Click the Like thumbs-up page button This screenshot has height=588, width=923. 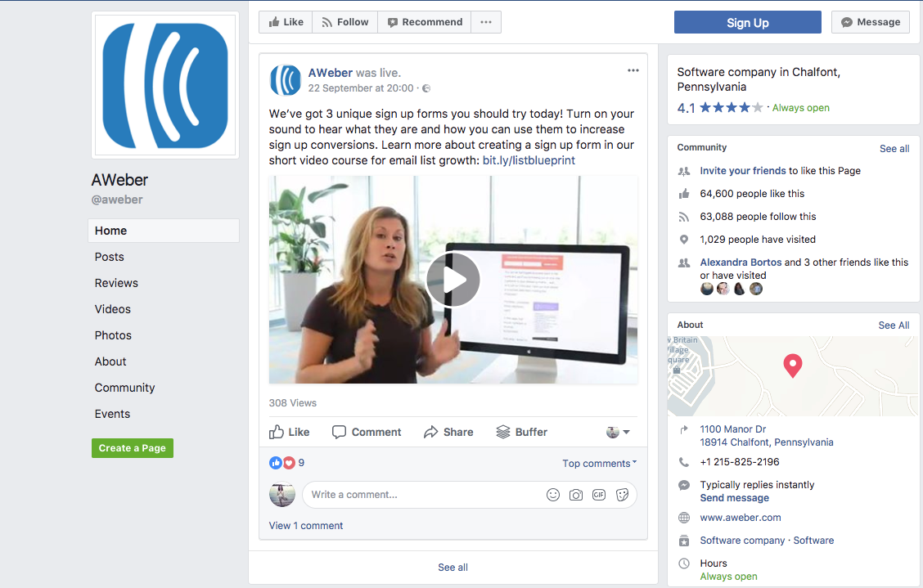[x=286, y=22]
